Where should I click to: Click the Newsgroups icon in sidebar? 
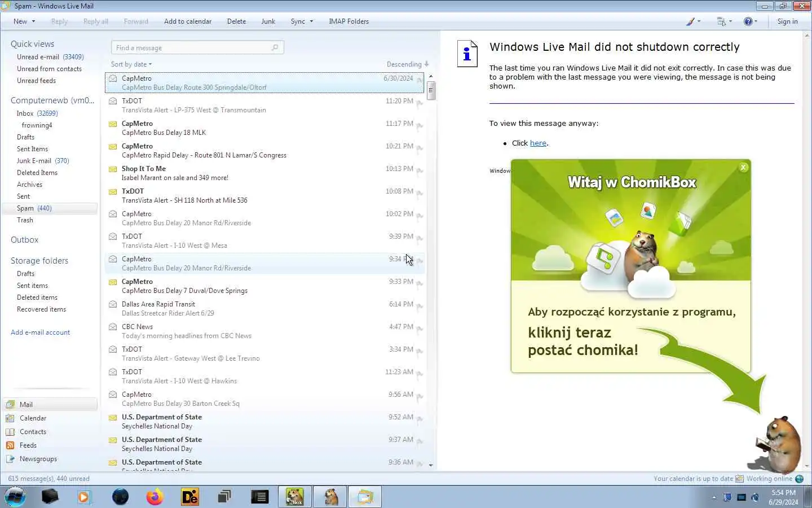point(10,459)
